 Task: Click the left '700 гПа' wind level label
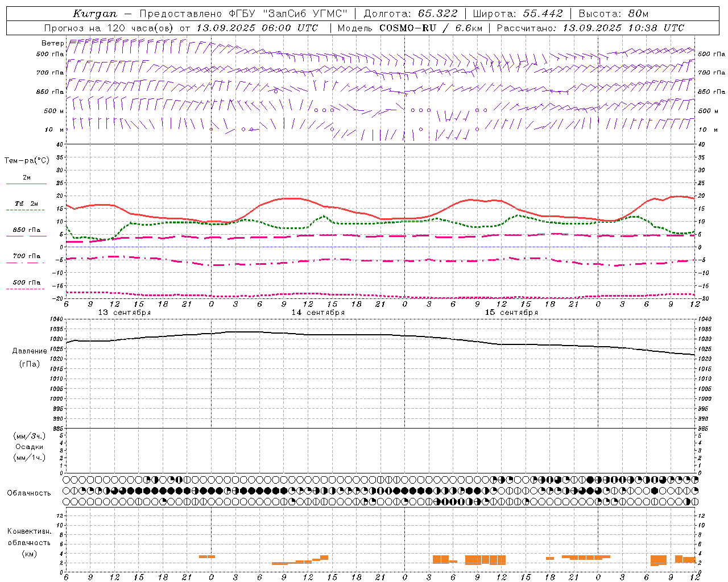(x=50, y=73)
